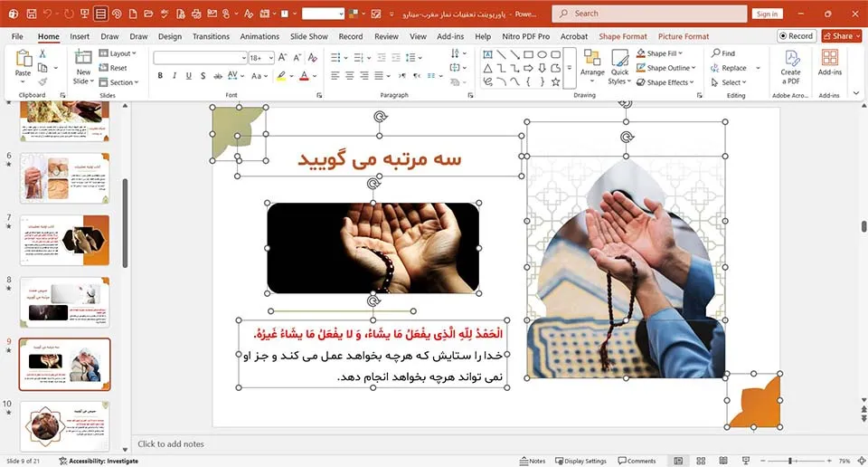The image size is (868, 467).
Task: Toggle Strikethrough formatting
Action: (x=218, y=76)
